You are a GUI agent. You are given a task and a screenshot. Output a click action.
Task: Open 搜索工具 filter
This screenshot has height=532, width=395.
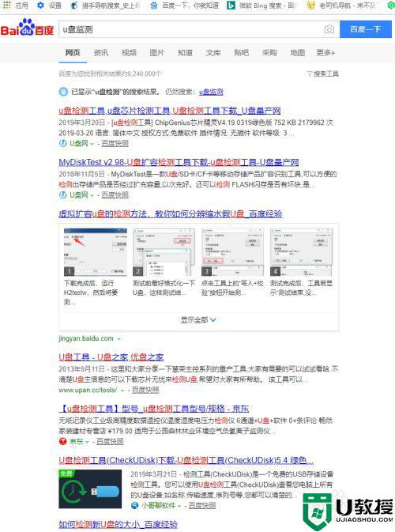323,74
